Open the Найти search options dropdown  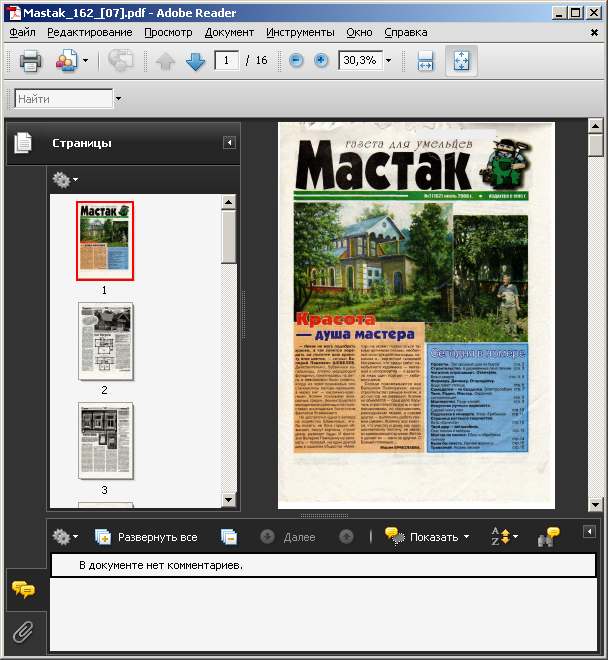point(118,99)
